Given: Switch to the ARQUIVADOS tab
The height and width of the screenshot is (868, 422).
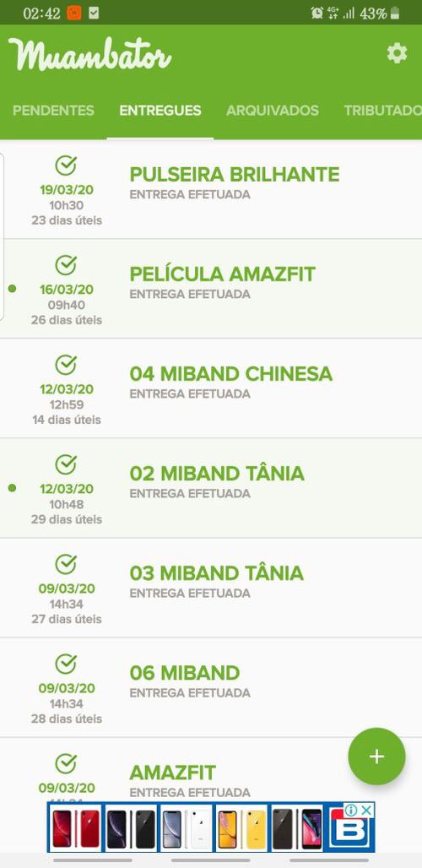Looking at the screenshot, I should (272, 110).
